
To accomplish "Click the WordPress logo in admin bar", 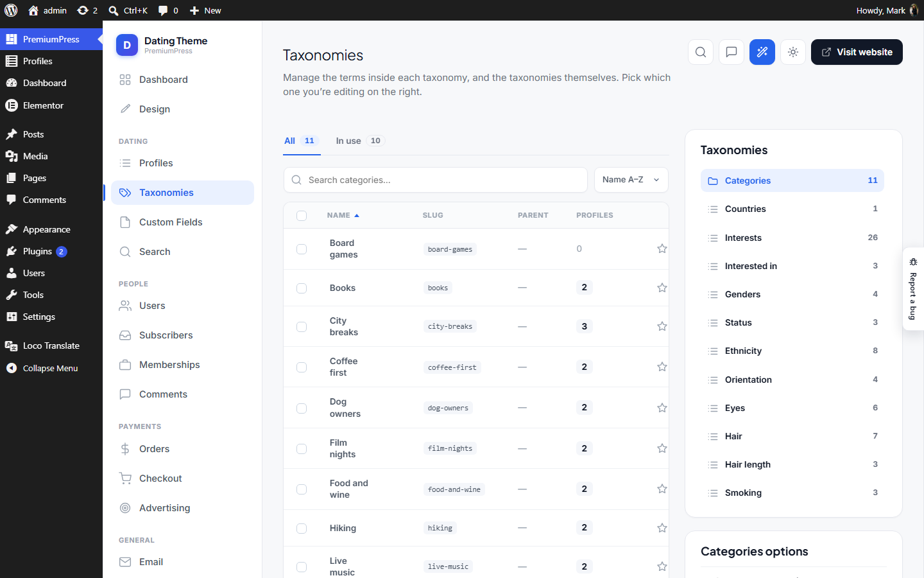I will pyautogui.click(x=11, y=10).
